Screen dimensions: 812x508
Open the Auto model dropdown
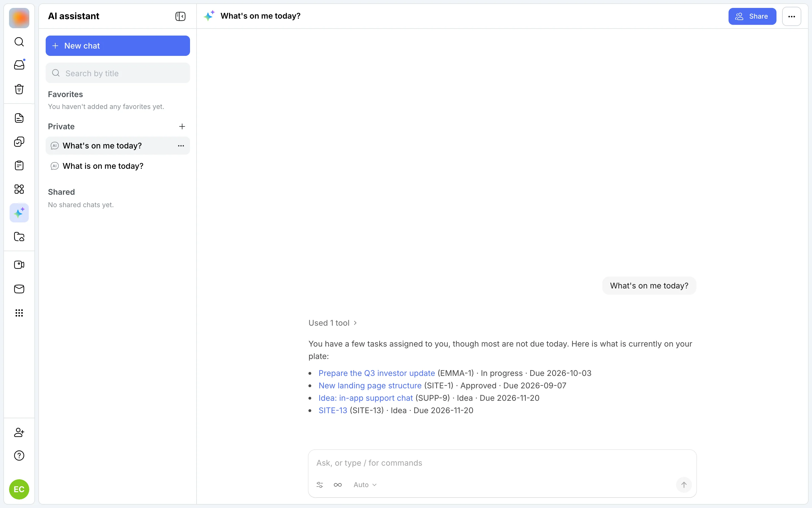(x=365, y=485)
